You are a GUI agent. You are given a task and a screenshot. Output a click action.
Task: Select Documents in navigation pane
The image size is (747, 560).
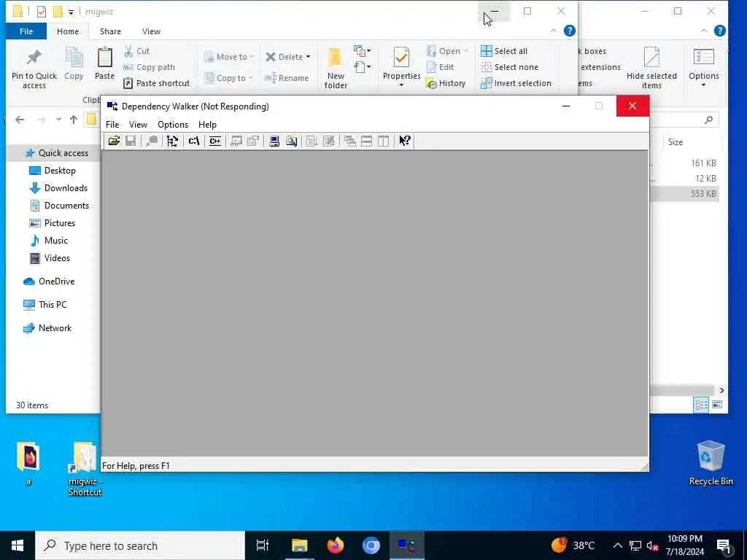[x=59, y=206]
